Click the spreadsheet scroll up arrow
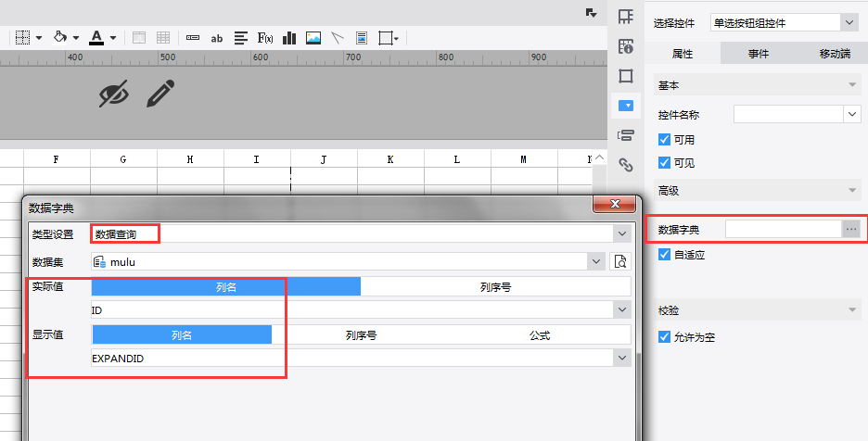Viewport: 868px width, 441px height. point(599,158)
